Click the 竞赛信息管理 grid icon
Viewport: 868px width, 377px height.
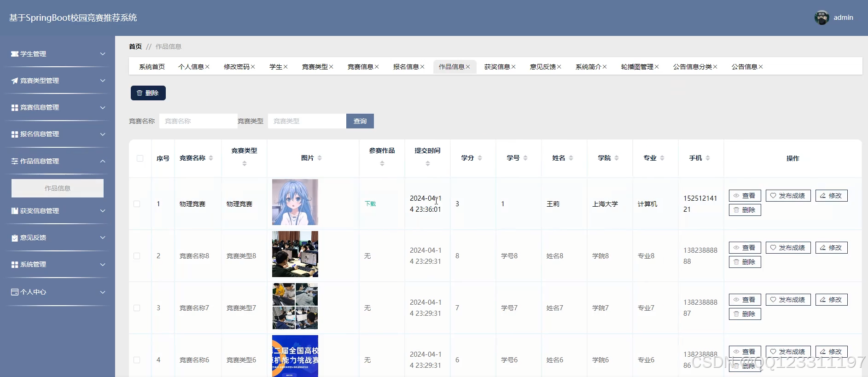click(x=15, y=107)
